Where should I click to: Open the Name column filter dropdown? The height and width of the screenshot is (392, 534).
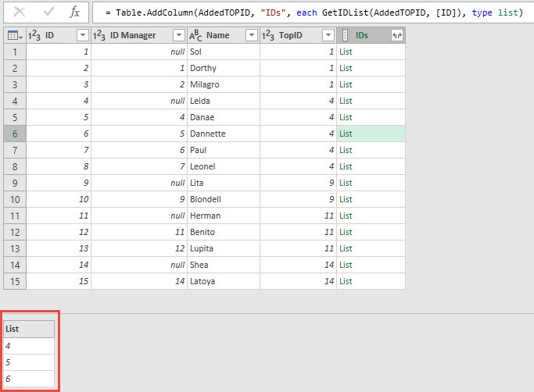pos(251,35)
